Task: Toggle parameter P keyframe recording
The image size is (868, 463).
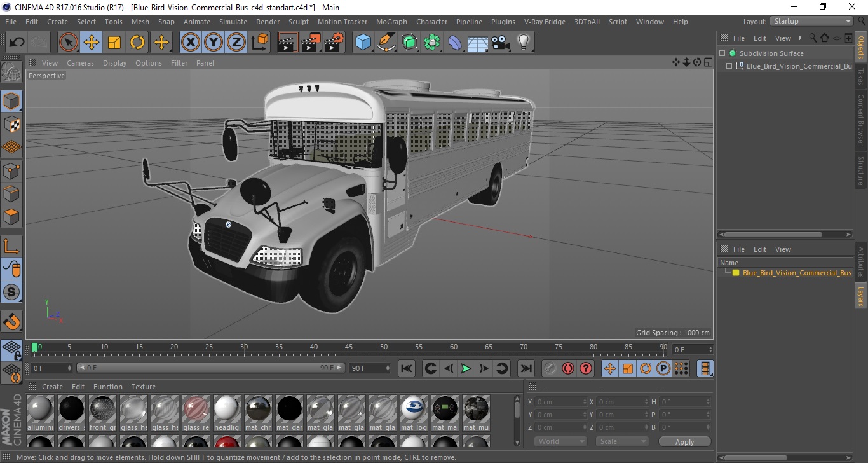Action: click(x=663, y=368)
